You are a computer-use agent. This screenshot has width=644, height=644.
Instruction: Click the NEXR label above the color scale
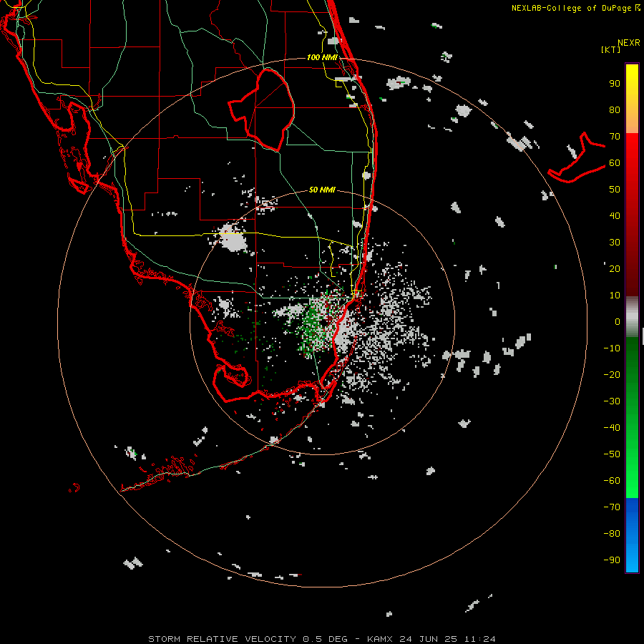(629, 43)
